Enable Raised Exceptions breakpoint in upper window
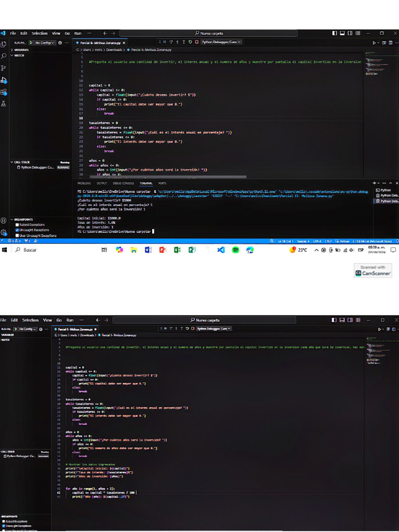The height and width of the screenshot is (532, 399). (x=17, y=225)
